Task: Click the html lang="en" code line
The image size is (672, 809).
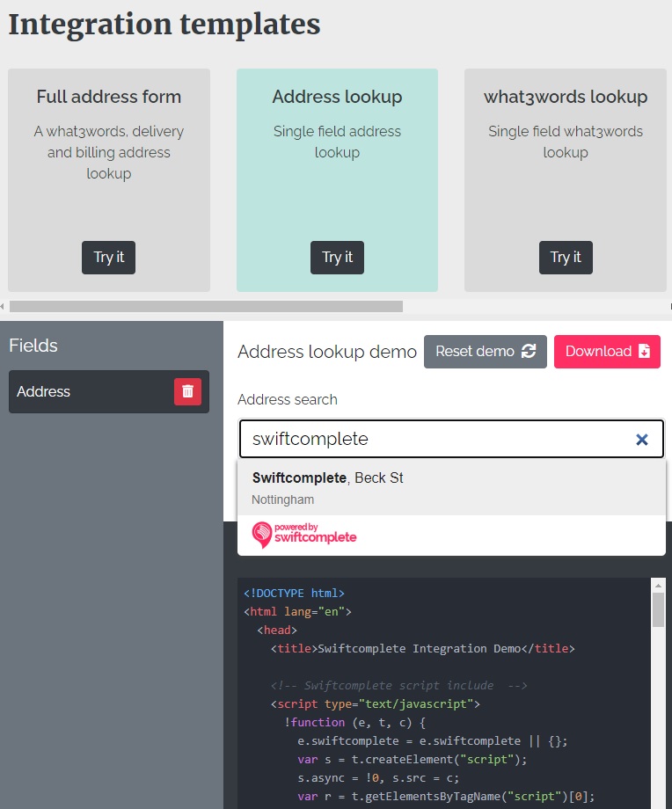Action: 297,612
